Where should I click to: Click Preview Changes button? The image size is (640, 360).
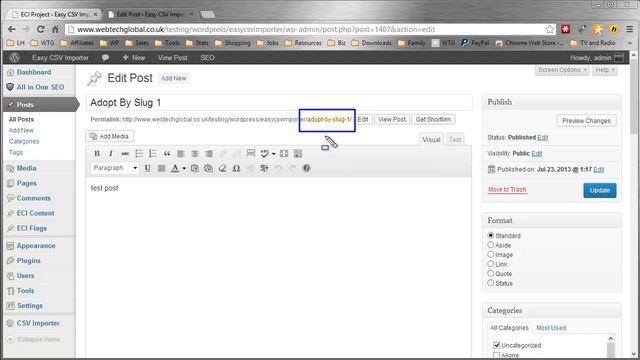(x=586, y=121)
